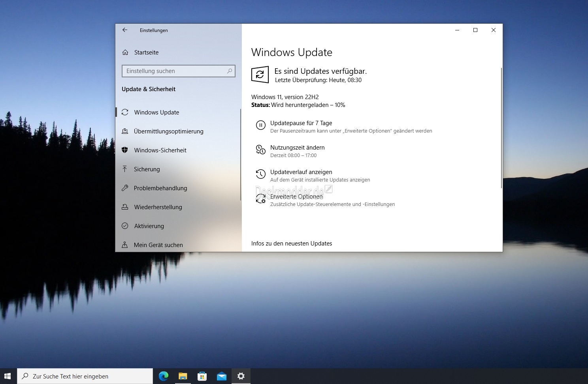Viewport: 588px width, 384px height.
Task: Click the Windows Update page title
Action: (292, 52)
